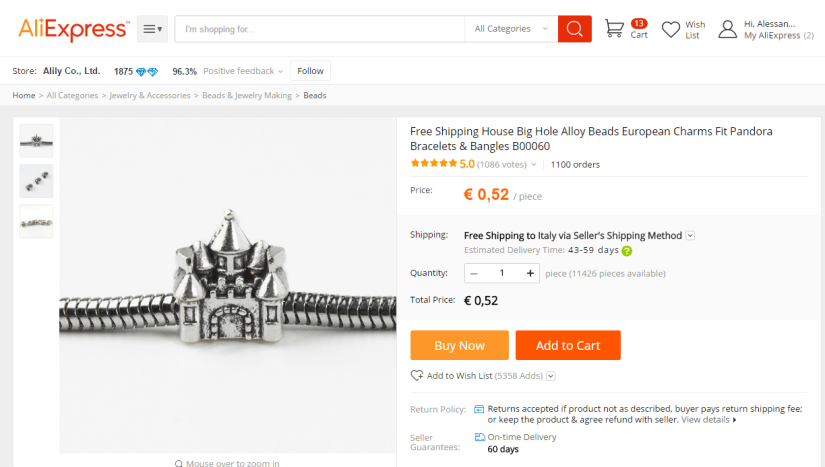Click the Buy Now button

[x=459, y=345]
